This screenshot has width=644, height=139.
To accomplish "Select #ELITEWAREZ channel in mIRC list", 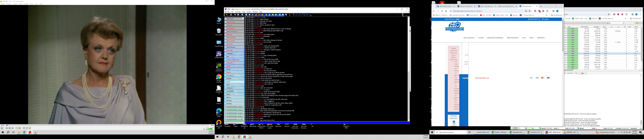I will [234, 38].
